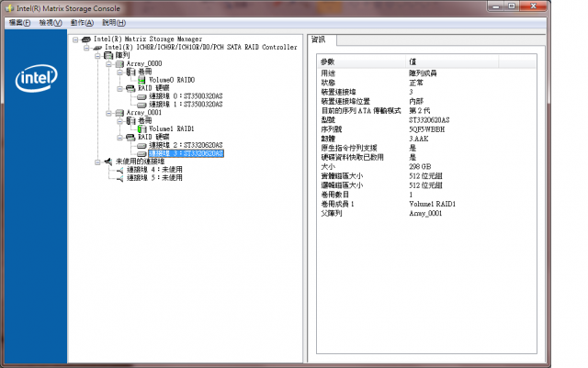Click the 陣列 arrays folder icon
The height and width of the screenshot is (368, 588).
[x=108, y=55]
